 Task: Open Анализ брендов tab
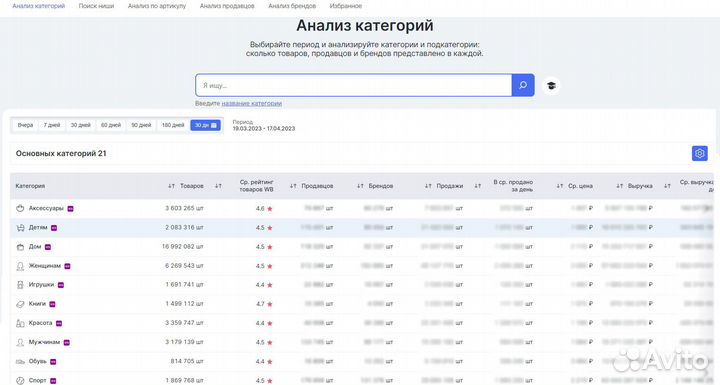(292, 6)
